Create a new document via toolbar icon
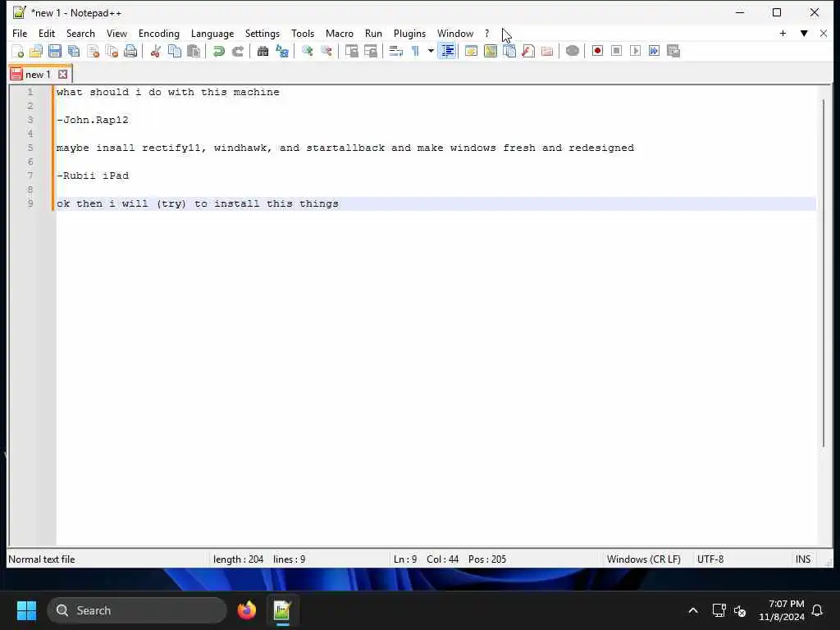This screenshot has height=630, width=840. tap(18, 51)
